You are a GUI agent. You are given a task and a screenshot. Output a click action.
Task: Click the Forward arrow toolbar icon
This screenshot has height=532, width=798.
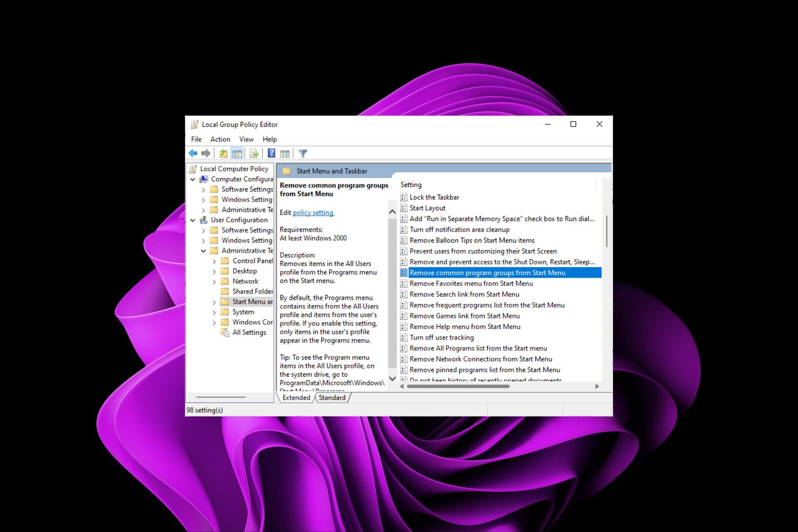pos(206,153)
